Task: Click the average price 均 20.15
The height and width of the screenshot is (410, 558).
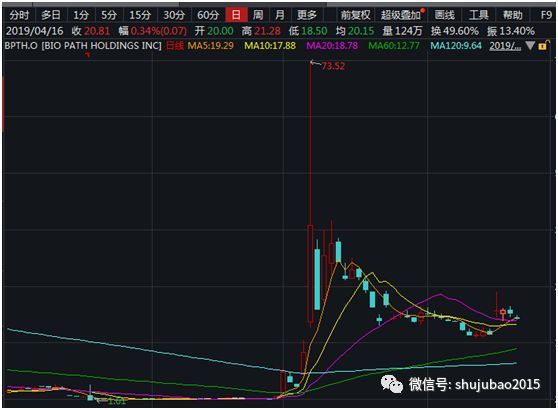Action: click(355, 31)
